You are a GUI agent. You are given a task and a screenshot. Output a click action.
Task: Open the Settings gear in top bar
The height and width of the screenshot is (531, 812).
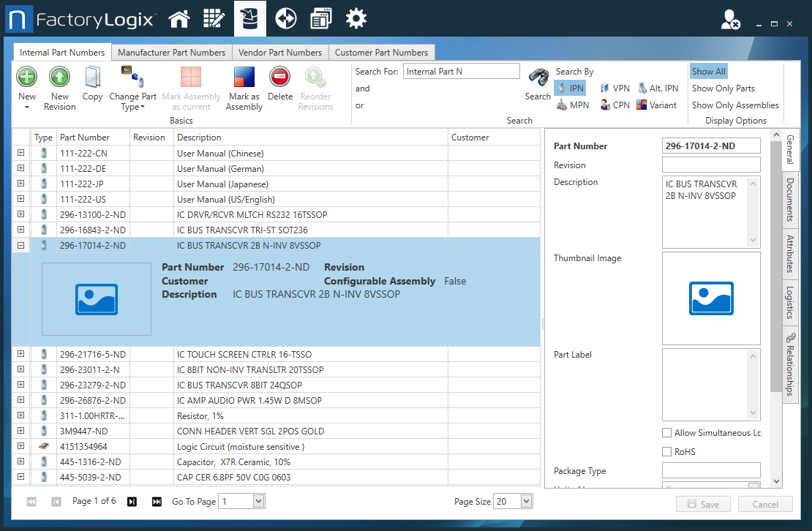(x=356, y=18)
